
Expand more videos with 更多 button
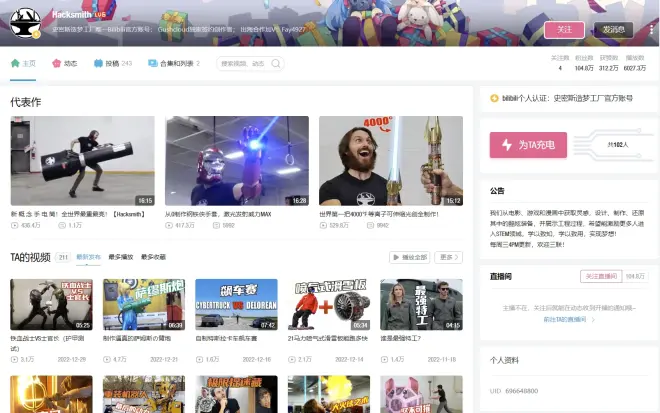pos(449,257)
